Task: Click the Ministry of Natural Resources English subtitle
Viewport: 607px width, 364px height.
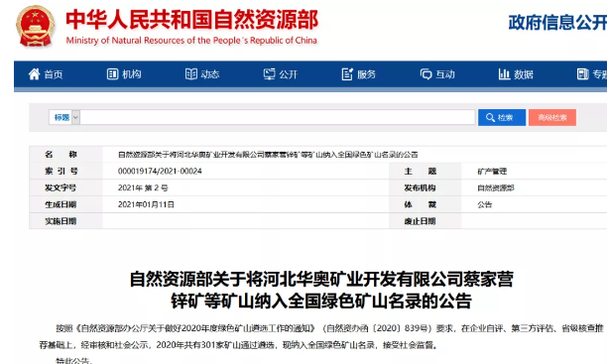Action: click(x=191, y=41)
